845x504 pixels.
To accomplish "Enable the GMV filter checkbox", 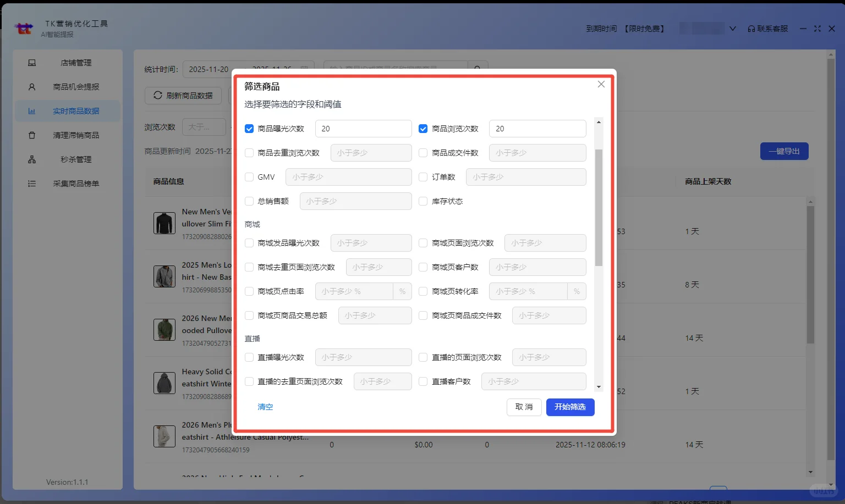I will [x=249, y=176].
